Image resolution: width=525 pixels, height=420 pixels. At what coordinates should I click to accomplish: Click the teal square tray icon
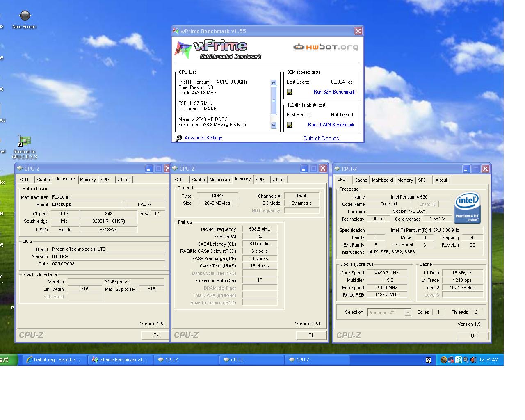[459, 360]
